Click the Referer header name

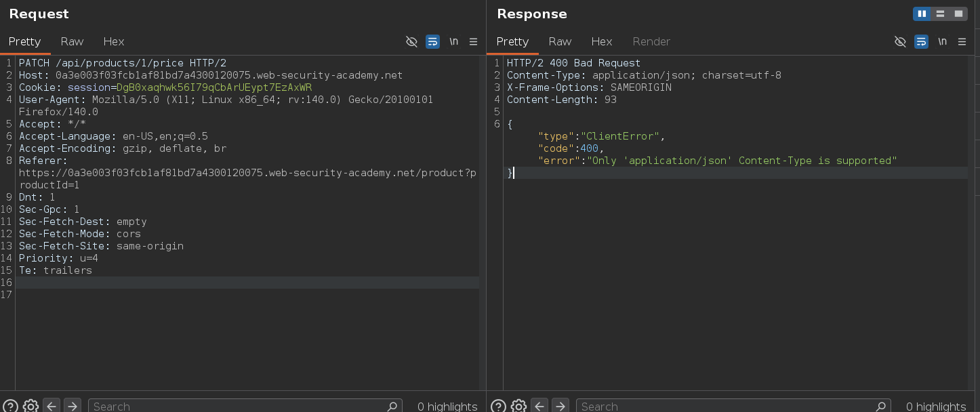pyautogui.click(x=43, y=161)
